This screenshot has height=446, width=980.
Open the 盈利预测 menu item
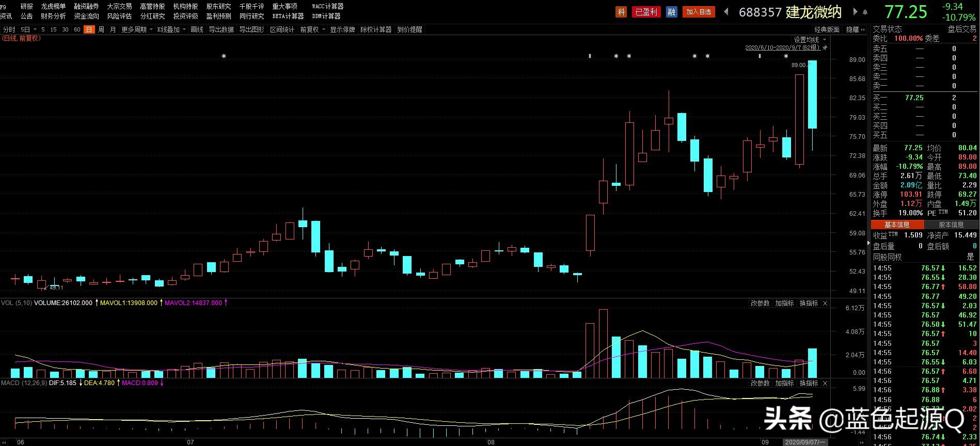coord(218,17)
